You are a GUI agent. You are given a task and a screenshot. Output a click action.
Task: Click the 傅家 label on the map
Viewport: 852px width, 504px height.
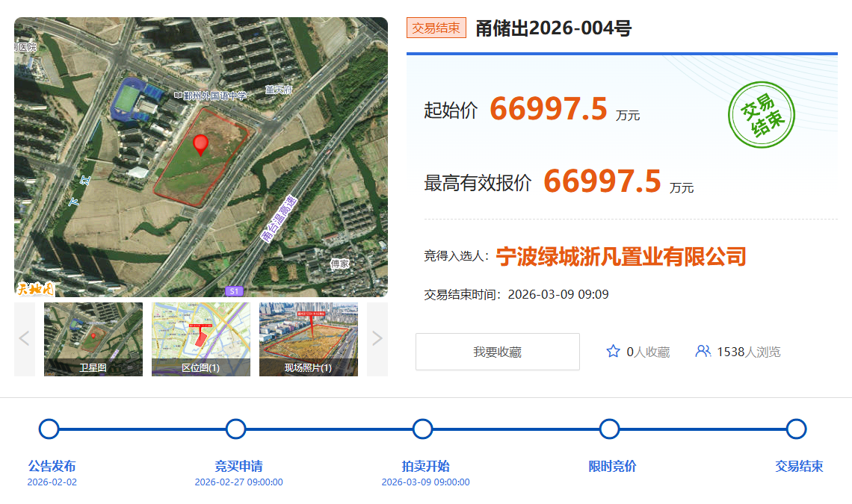pyautogui.click(x=340, y=264)
